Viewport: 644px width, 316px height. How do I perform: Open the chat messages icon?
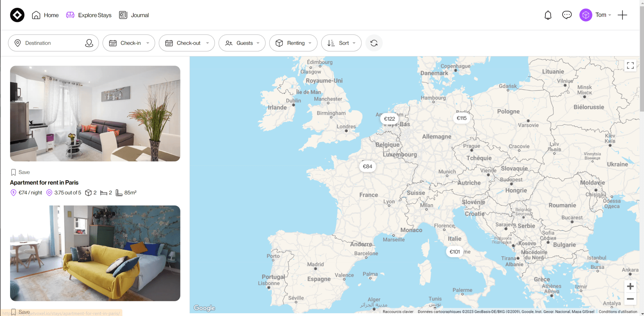pos(567,15)
